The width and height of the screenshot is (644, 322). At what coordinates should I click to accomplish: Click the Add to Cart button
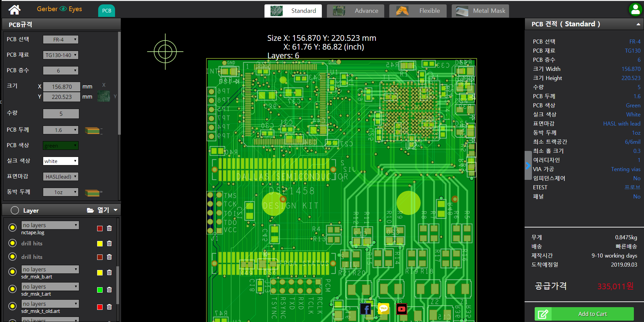click(x=584, y=314)
